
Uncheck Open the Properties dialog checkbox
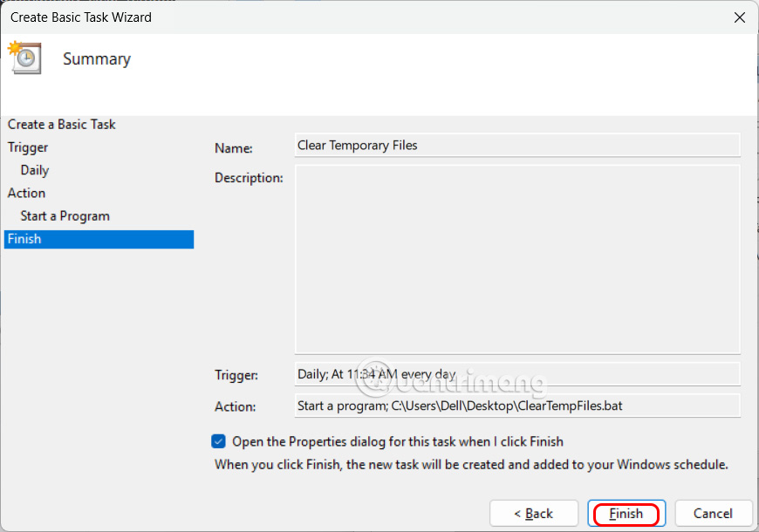pyautogui.click(x=218, y=441)
